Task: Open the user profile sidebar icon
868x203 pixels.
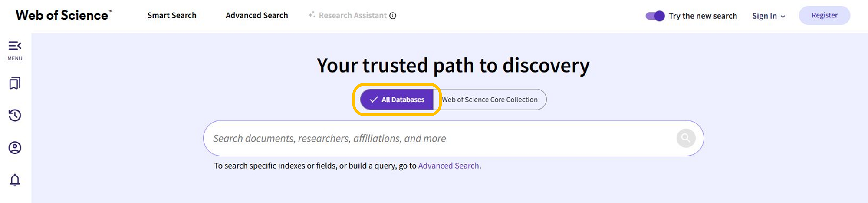Action: 15,148
